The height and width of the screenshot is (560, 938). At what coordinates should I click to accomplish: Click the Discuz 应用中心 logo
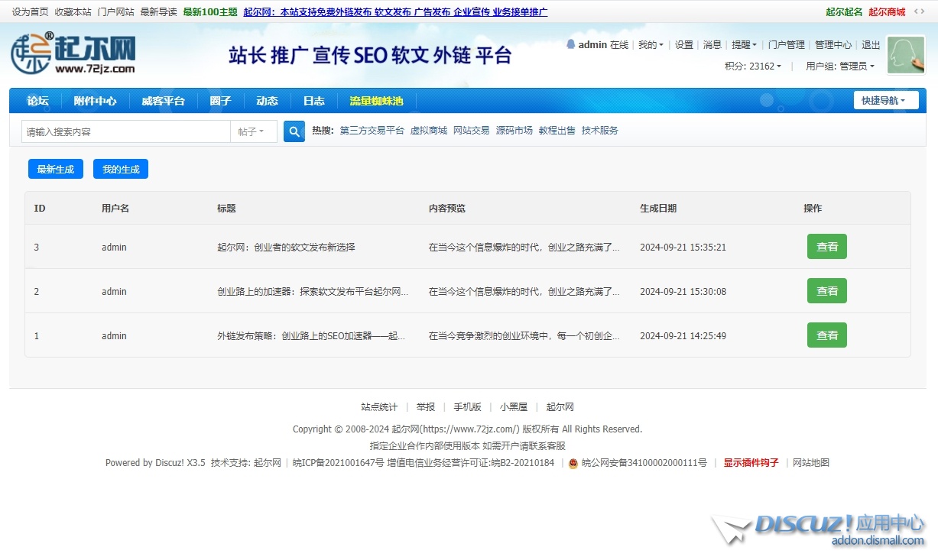click(818, 529)
